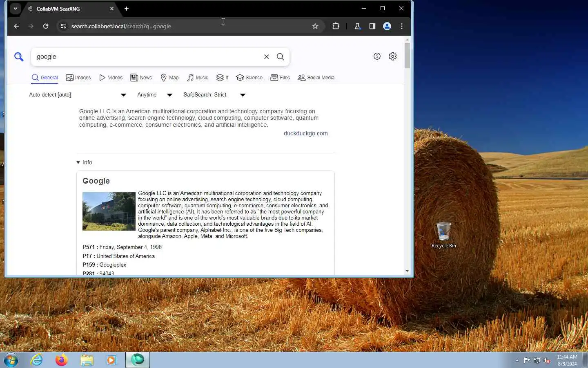Screen dimensions: 588x368
Task: Close the CollabVM SearXNG tab
Action: tap(112, 9)
